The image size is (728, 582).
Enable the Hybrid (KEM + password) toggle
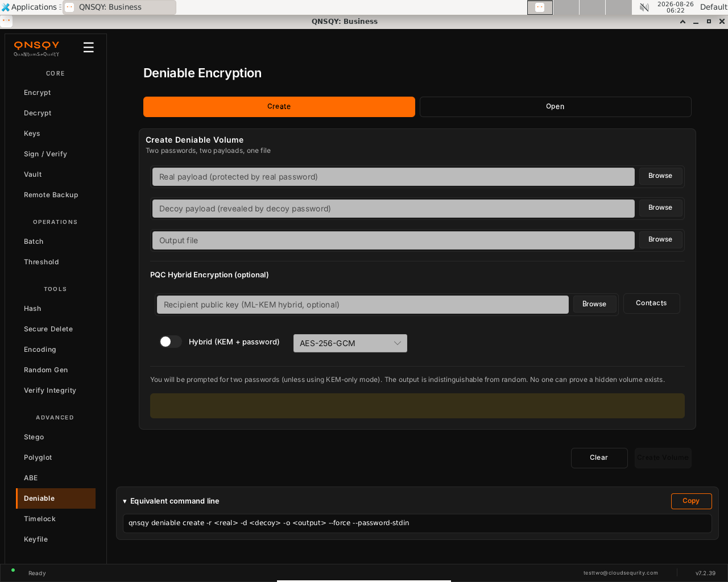[170, 342]
